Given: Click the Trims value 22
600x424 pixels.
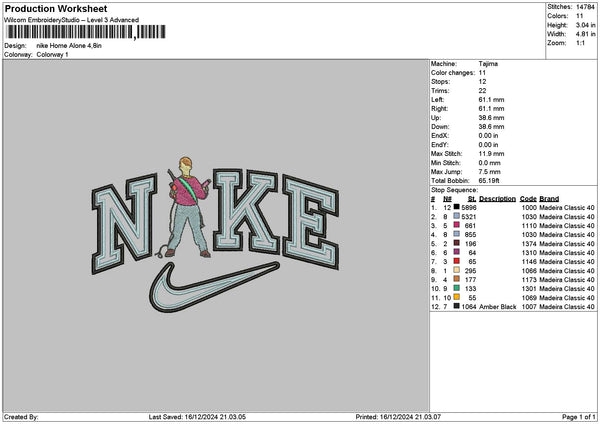Looking at the screenshot, I should [x=482, y=91].
